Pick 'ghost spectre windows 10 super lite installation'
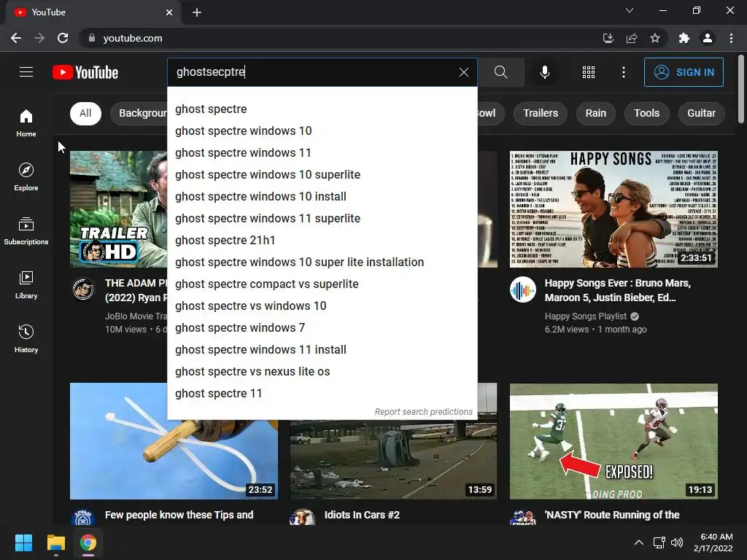 coord(322,262)
